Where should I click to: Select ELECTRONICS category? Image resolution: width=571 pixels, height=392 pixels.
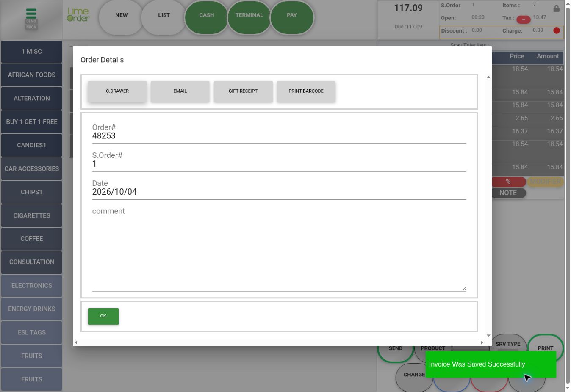[x=32, y=286]
